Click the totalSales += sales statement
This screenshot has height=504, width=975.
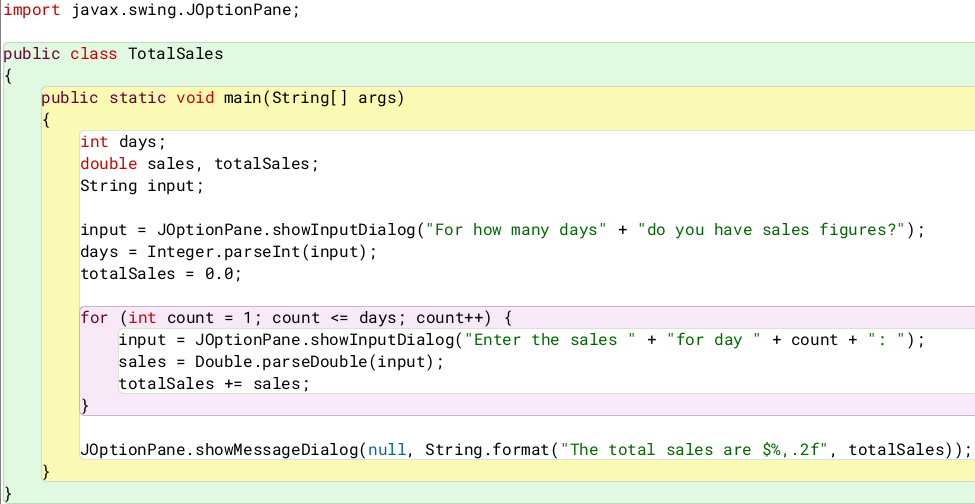coord(214,384)
